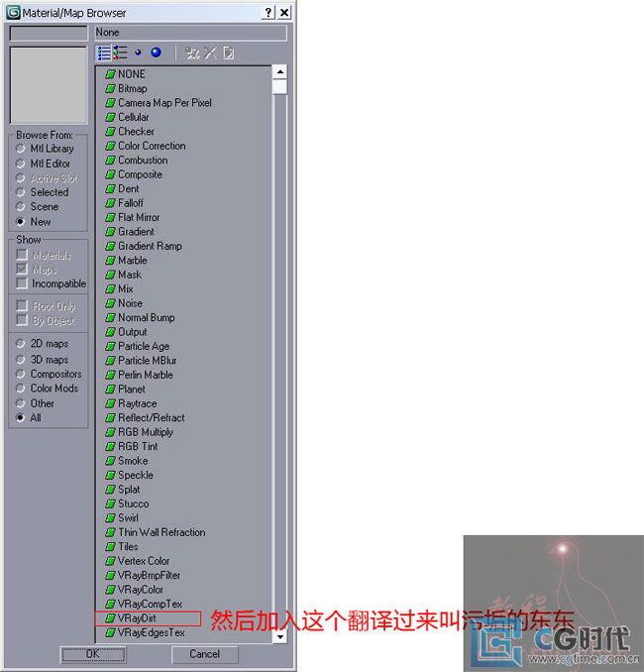The height and width of the screenshot is (672, 644).
Task: Click Delete From Library X icon
Action: point(210,54)
